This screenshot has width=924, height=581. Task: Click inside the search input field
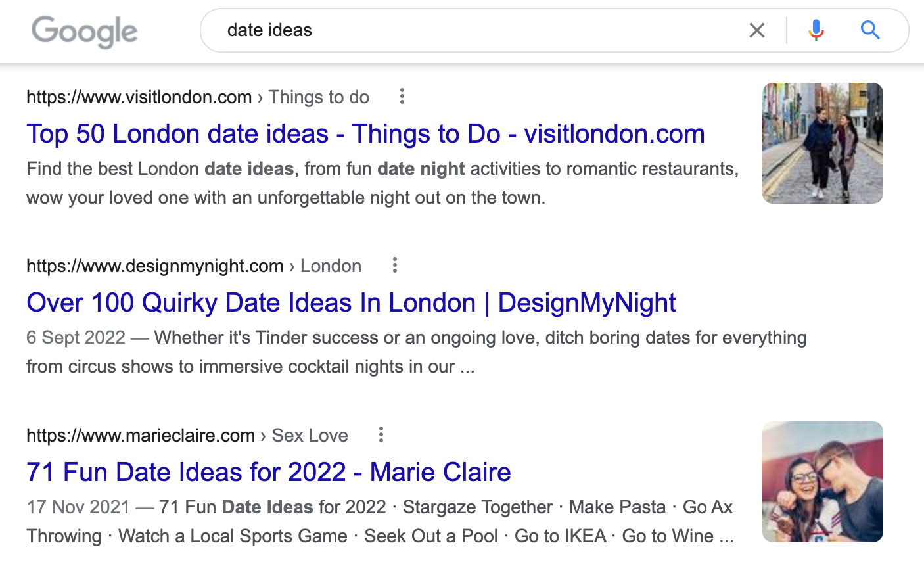460,30
